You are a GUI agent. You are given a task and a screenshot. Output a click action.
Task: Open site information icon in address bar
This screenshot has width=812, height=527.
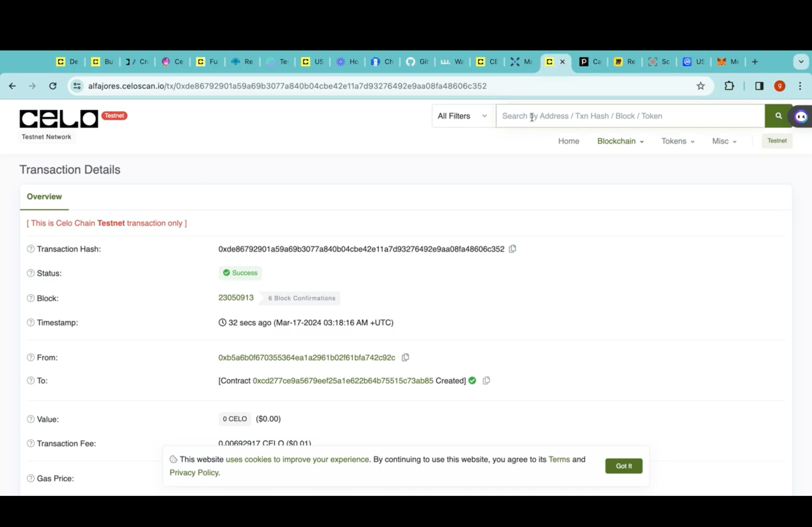coord(77,86)
